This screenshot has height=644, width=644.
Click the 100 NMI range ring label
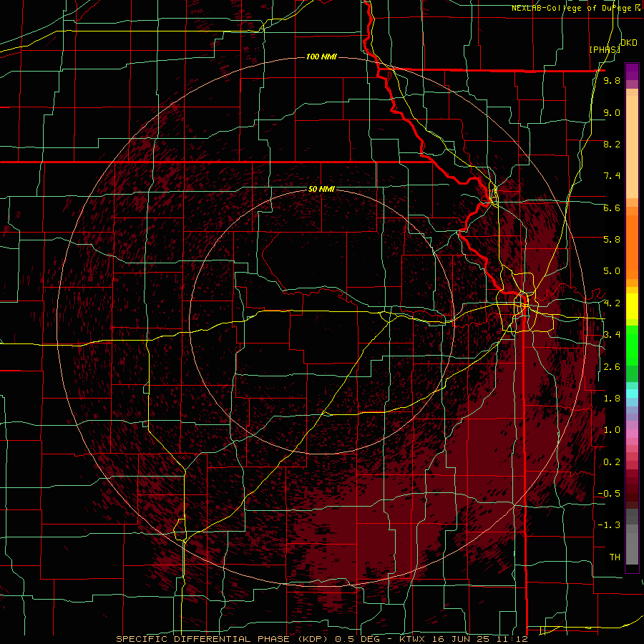[321, 57]
